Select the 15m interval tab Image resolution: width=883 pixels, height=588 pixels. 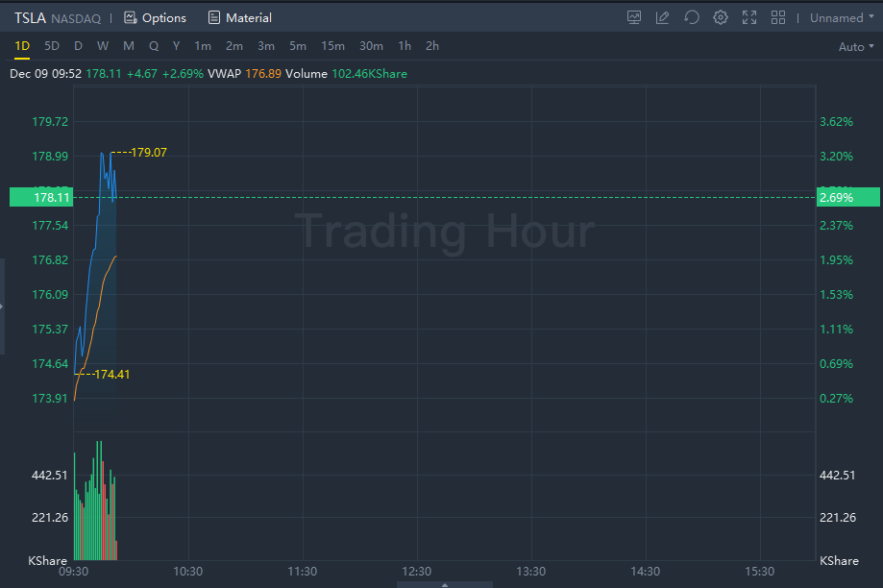pyautogui.click(x=332, y=46)
